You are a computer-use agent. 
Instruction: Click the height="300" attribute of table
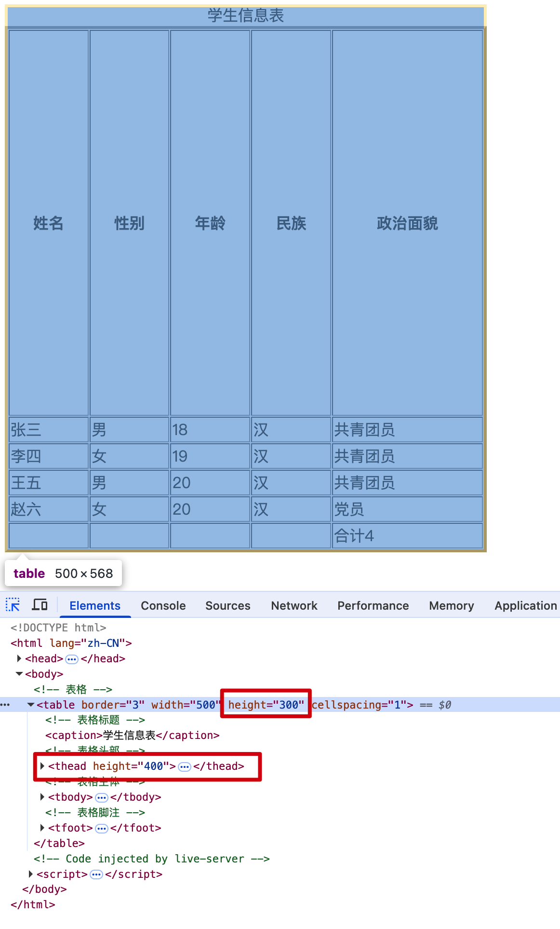coord(266,705)
